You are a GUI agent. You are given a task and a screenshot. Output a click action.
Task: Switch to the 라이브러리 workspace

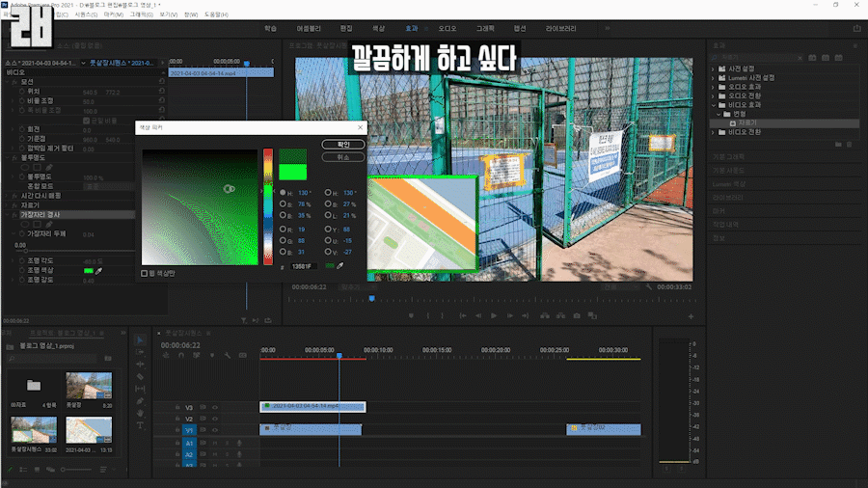click(560, 28)
